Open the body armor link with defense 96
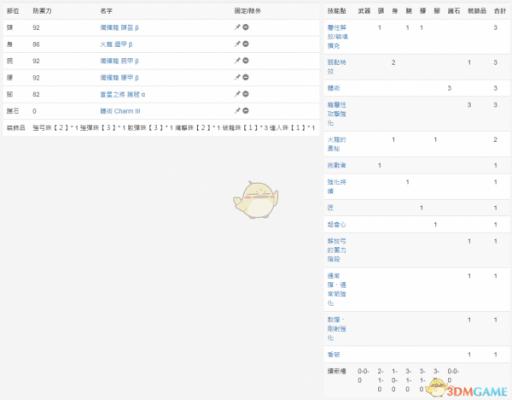This screenshot has width=512, height=400. (x=116, y=44)
